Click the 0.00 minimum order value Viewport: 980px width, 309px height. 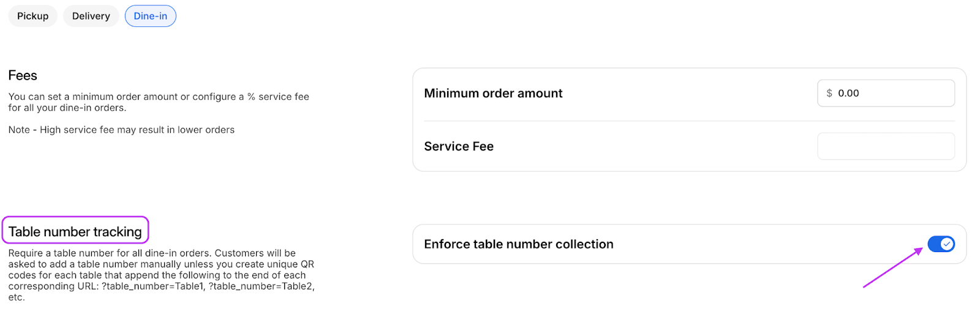pyautogui.click(x=848, y=93)
